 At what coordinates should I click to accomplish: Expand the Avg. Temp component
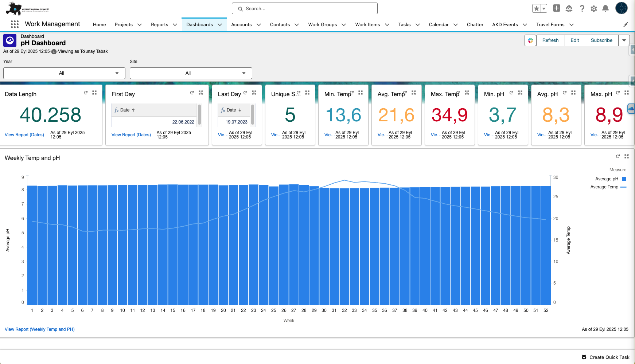pos(414,93)
